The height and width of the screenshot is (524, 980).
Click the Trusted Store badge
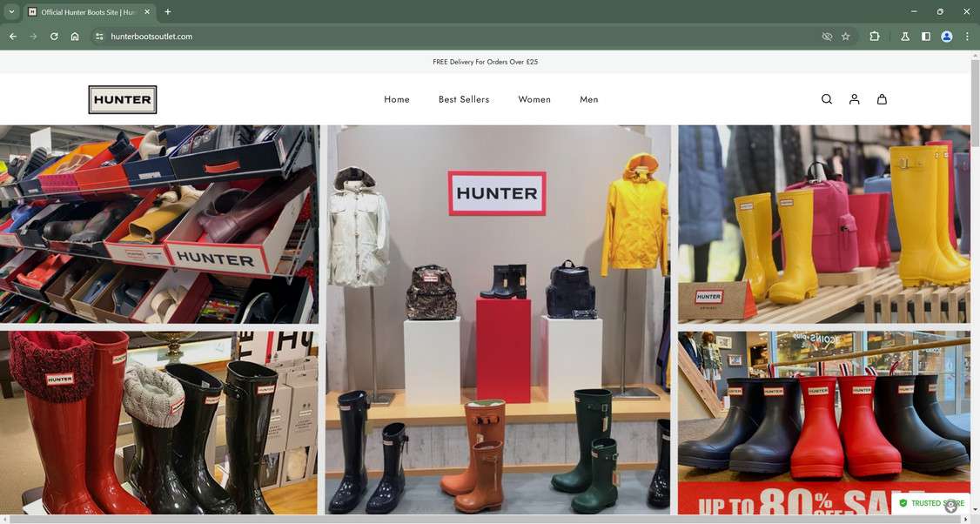(x=931, y=503)
